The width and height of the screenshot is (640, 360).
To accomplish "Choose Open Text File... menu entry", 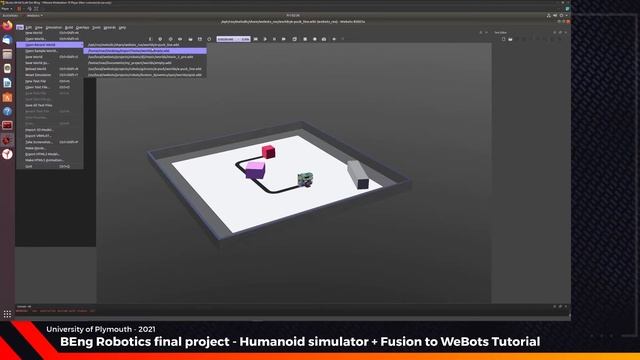I will (50, 87).
